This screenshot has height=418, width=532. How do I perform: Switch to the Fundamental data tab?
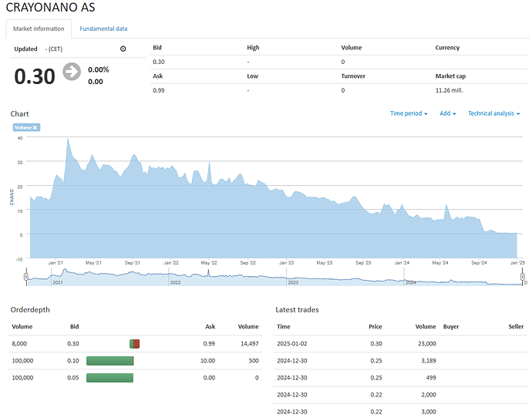tap(103, 29)
